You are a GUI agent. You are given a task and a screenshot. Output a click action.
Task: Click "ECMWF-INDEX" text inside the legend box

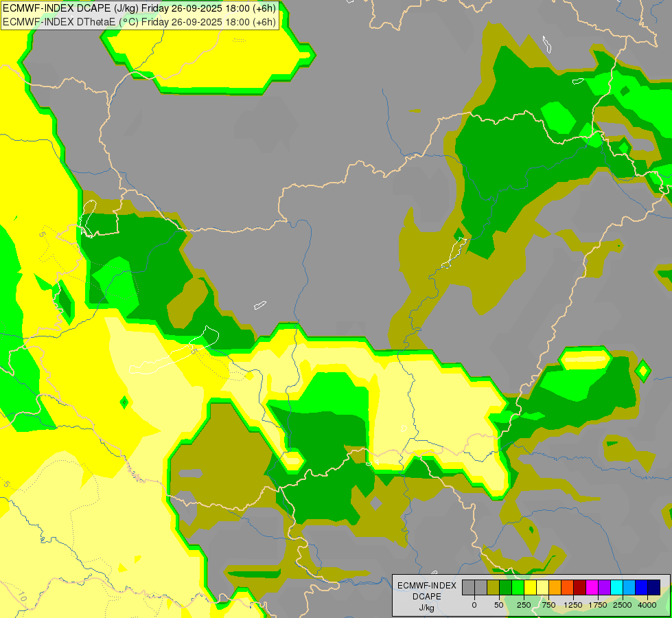tap(427, 586)
